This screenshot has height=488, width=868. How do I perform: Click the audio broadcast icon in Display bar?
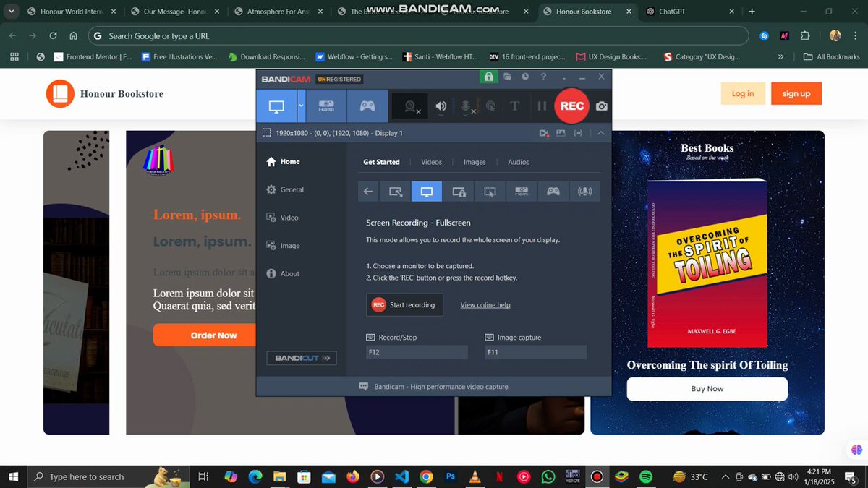578,133
